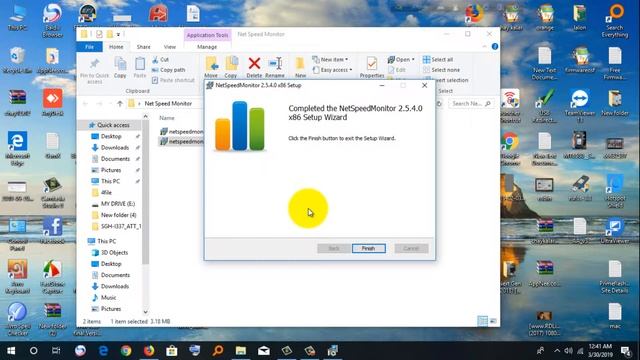
Task: Open Chrome from the taskbar
Action: [126, 351]
